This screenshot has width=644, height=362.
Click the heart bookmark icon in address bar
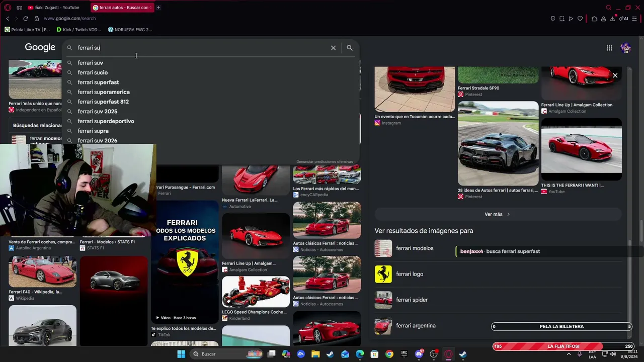tap(580, 19)
